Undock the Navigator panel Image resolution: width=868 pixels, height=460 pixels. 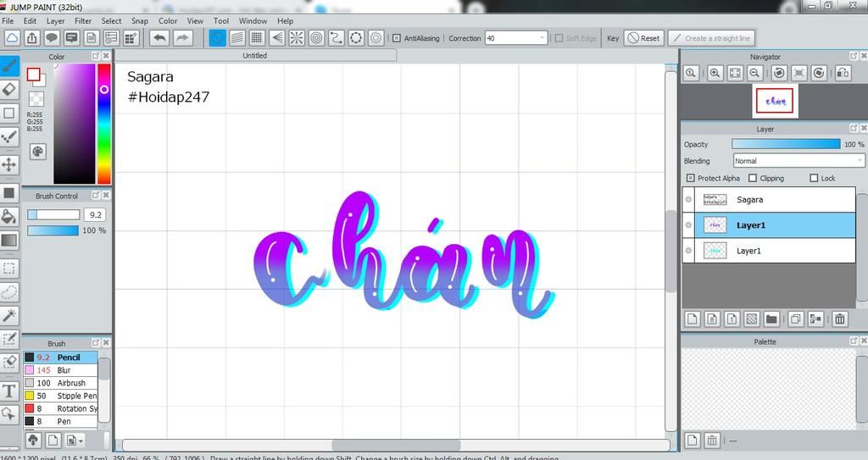pyautogui.click(x=853, y=56)
